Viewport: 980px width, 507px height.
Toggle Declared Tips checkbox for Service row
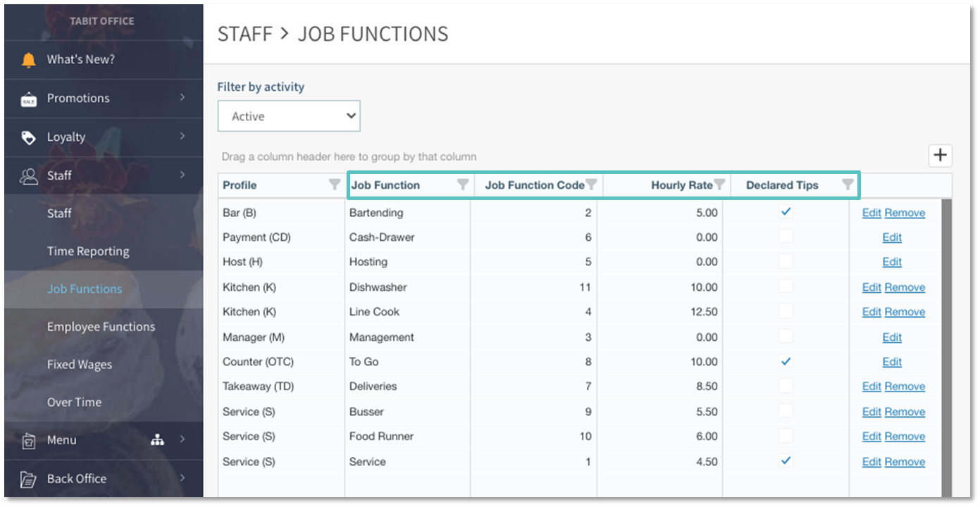[x=786, y=461]
